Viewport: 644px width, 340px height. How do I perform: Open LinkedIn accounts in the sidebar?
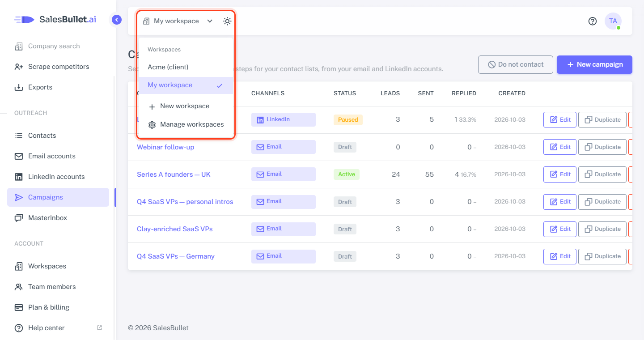click(58, 177)
